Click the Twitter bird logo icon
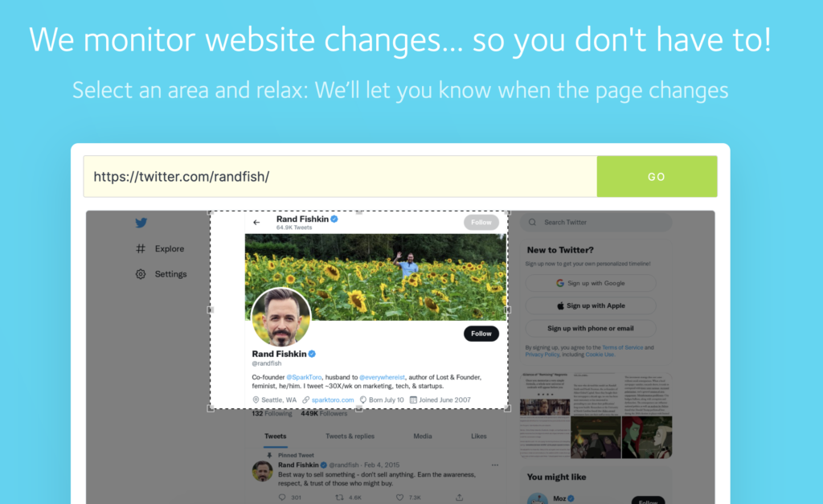This screenshot has width=823, height=504. coord(141,223)
